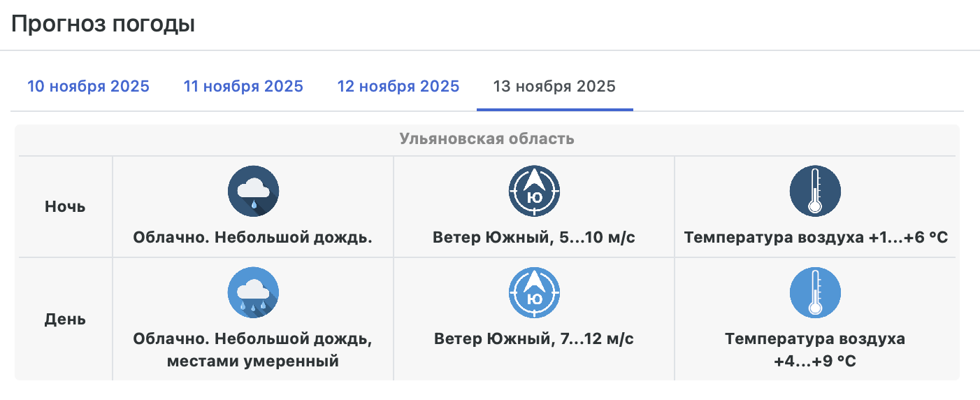The image size is (980, 400).
Task: Click the night cloud with rain icon
Action: pyautogui.click(x=253, y=192)
